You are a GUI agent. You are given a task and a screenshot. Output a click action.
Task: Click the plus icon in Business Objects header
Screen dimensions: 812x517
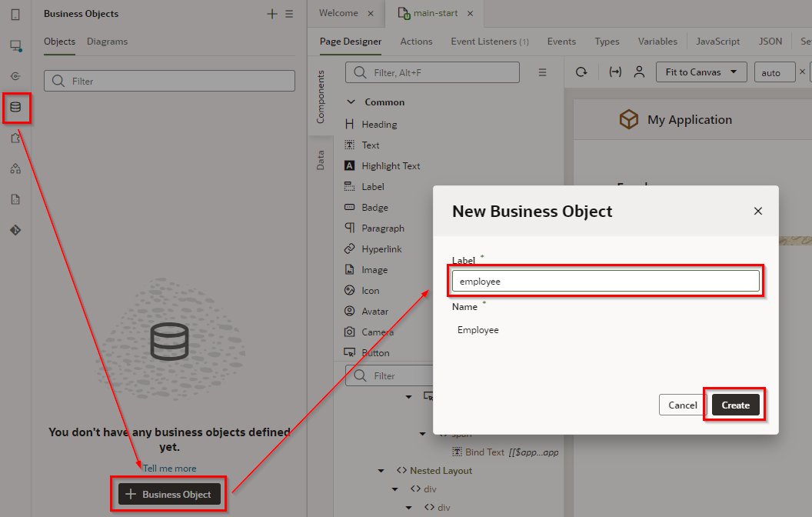pyautogui.click(x=271, y=14)
